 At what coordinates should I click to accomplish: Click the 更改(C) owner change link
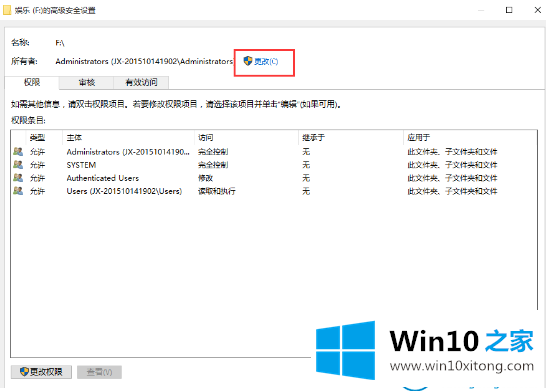267,62
